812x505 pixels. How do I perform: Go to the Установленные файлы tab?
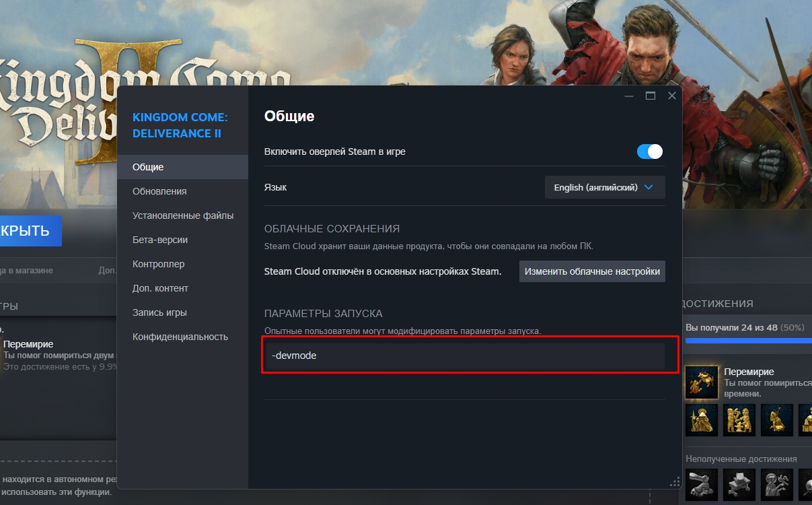(x=182, y=215)
